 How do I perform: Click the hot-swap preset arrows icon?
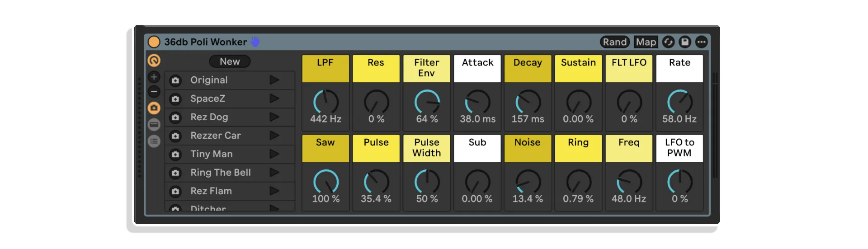(x=668, y=42)
